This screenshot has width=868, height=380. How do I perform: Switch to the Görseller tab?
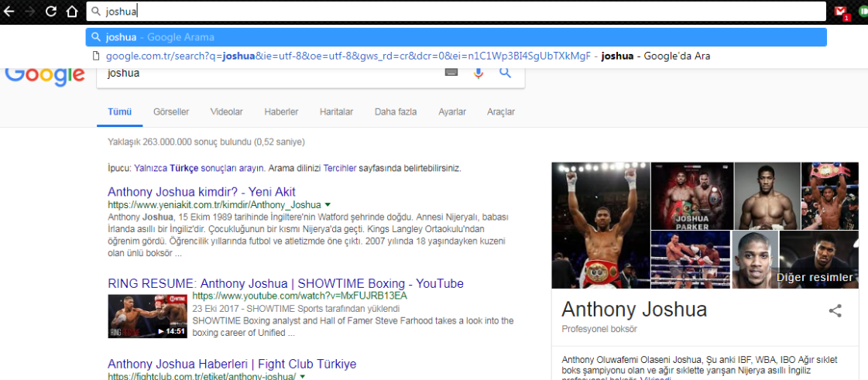171,111
